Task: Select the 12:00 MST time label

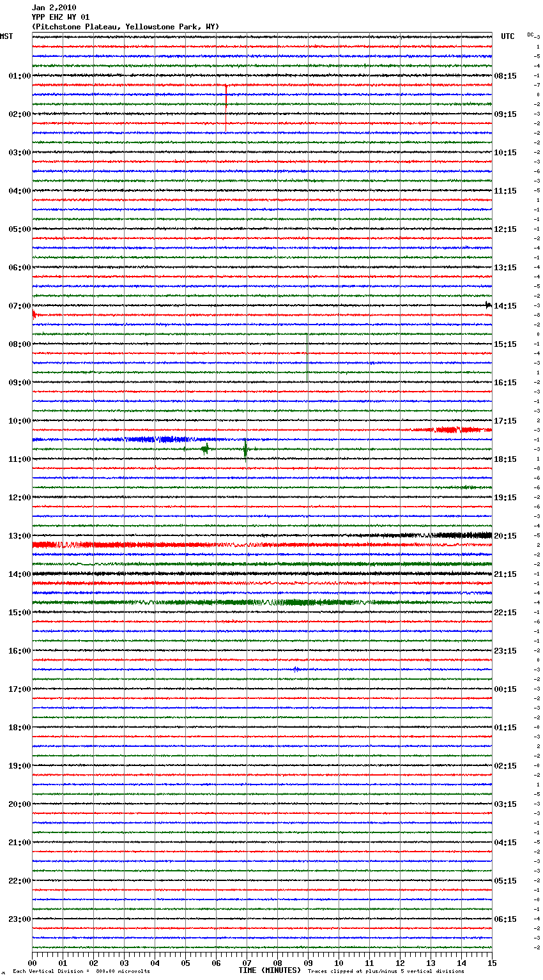Action: [20, 498]
